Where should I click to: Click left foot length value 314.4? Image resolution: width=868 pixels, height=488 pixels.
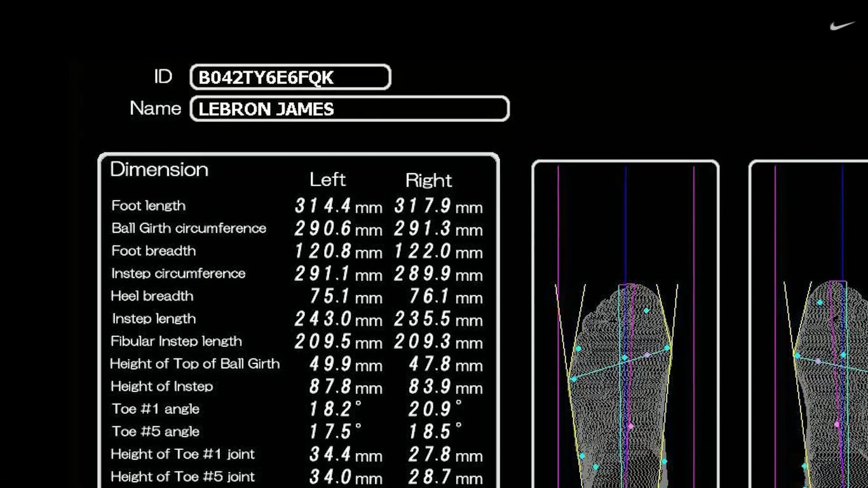coord(323,206)
